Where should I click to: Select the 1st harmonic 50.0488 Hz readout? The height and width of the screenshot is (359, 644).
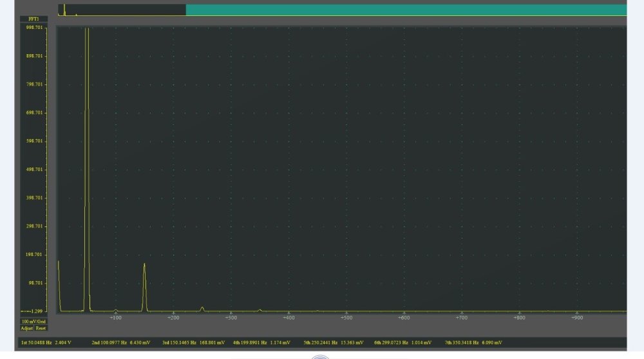(46, 343)
